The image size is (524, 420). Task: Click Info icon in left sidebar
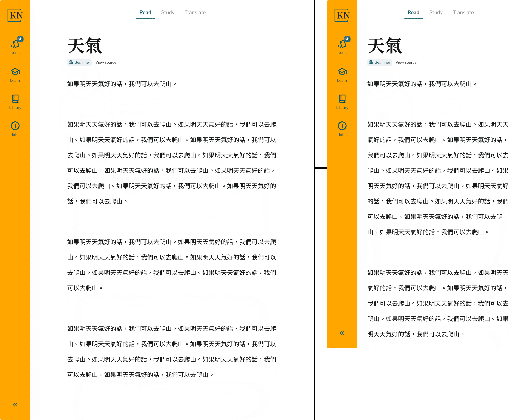[x=15, y=128]
